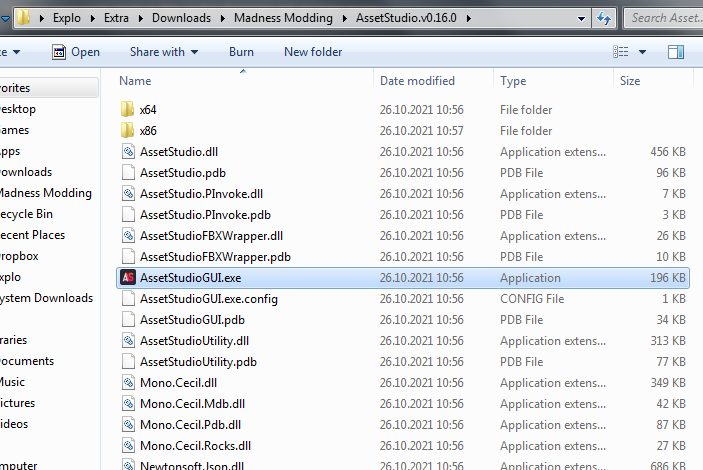Sort files by Date modified column
Screen dimensions: 703x470
pyautogui.click(x=417, y=81)
